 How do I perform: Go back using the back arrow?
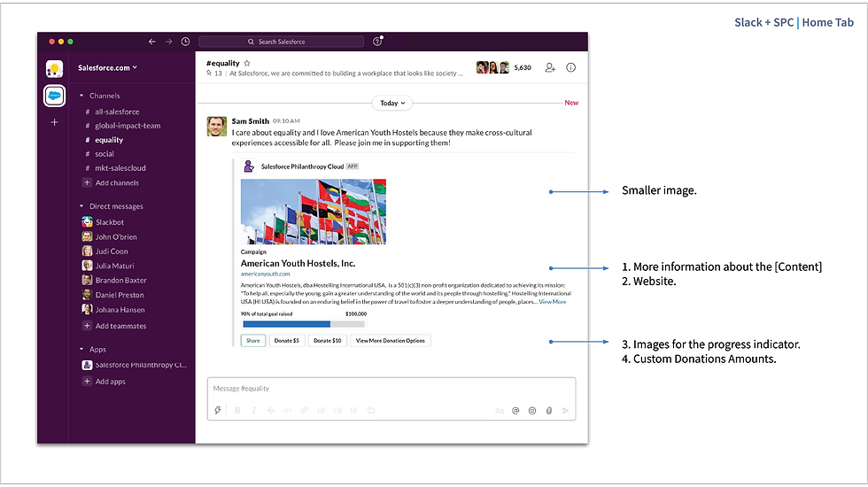point(151,42)
